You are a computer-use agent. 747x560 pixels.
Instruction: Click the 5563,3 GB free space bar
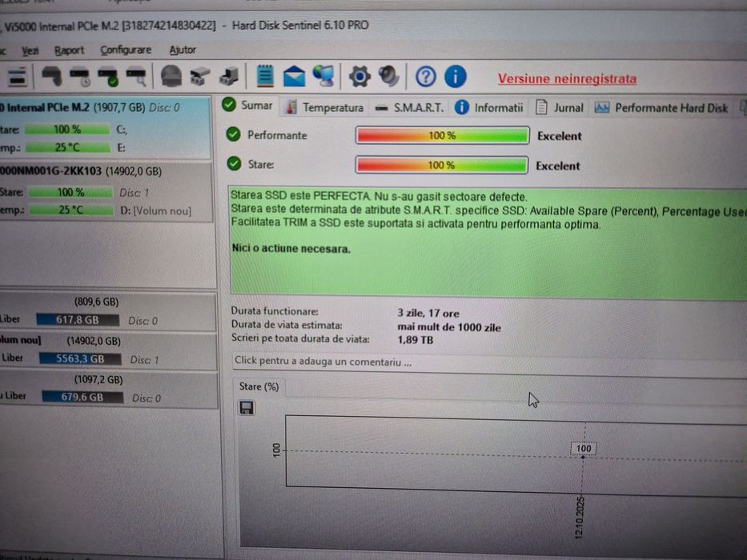pos(80,358)
